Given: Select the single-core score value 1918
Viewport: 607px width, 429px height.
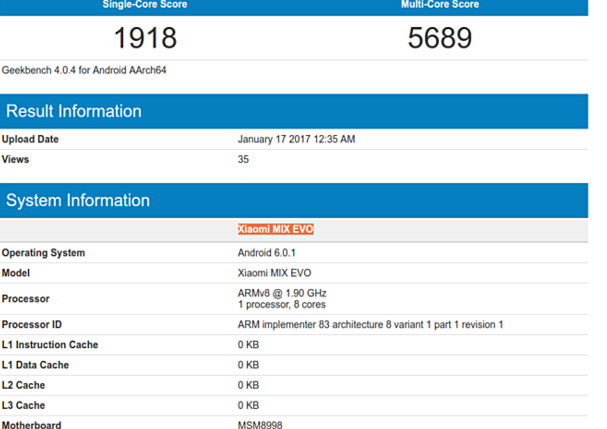Looking at the screenshot, I should pos(145,38).
